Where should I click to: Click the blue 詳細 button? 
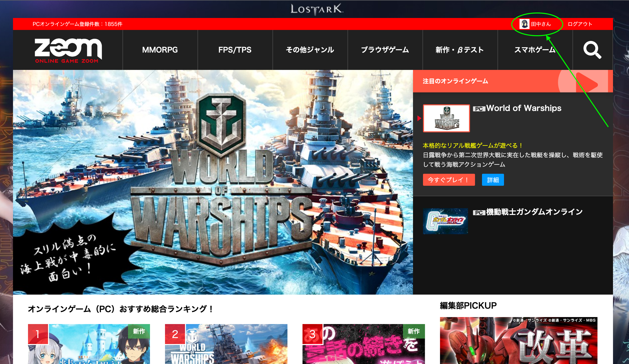pos(493,180)
